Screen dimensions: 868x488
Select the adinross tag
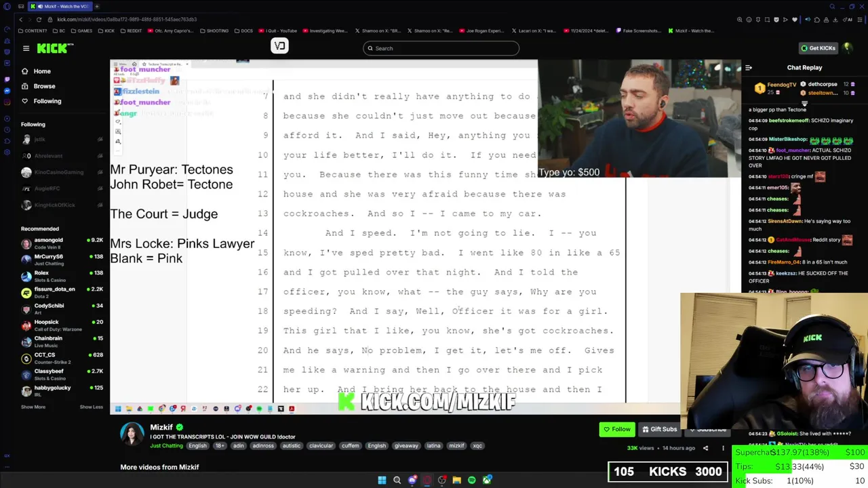(263, 446)
